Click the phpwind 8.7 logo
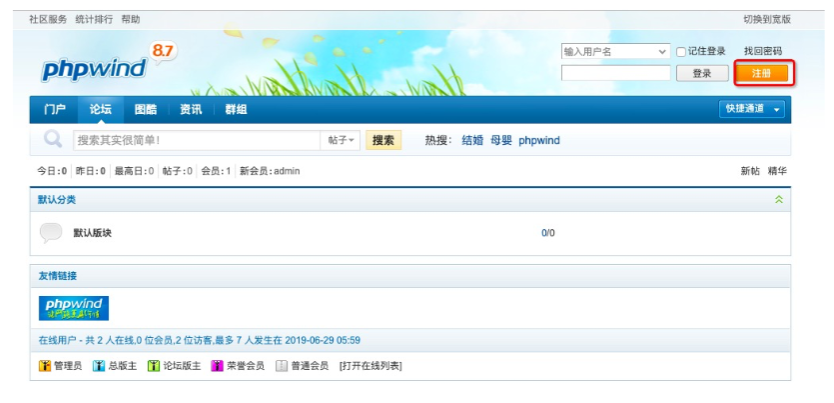 click(x=109, y=61)
